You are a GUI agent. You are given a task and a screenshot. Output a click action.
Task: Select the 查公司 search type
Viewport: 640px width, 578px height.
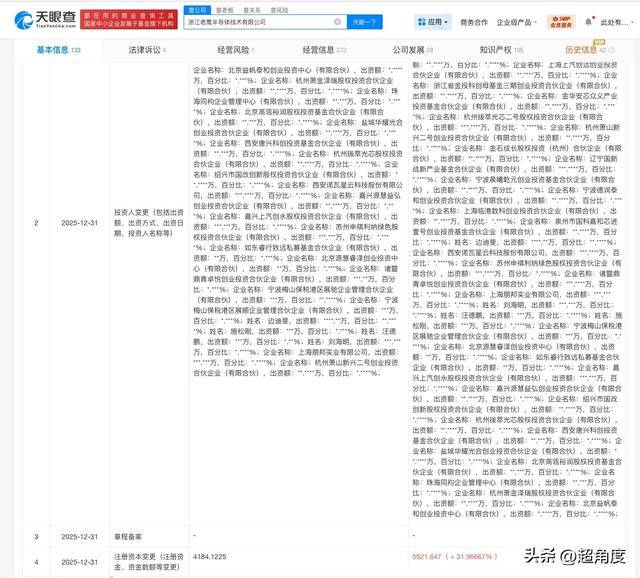point(196,8)
